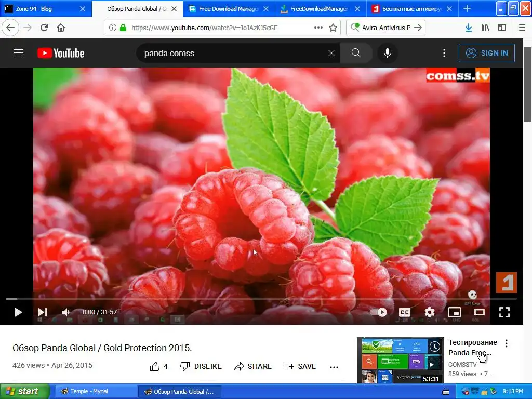Screen dimensions: 532x399
Task: Enter fullscreen video mode
Action: pyautogui.click(x=504, y=312)
